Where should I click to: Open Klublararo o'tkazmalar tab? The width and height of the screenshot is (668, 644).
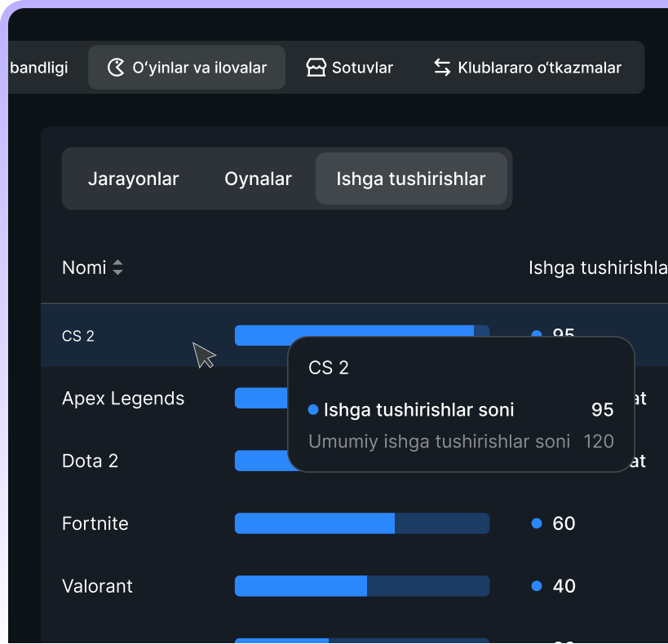(x=527, y=68)
